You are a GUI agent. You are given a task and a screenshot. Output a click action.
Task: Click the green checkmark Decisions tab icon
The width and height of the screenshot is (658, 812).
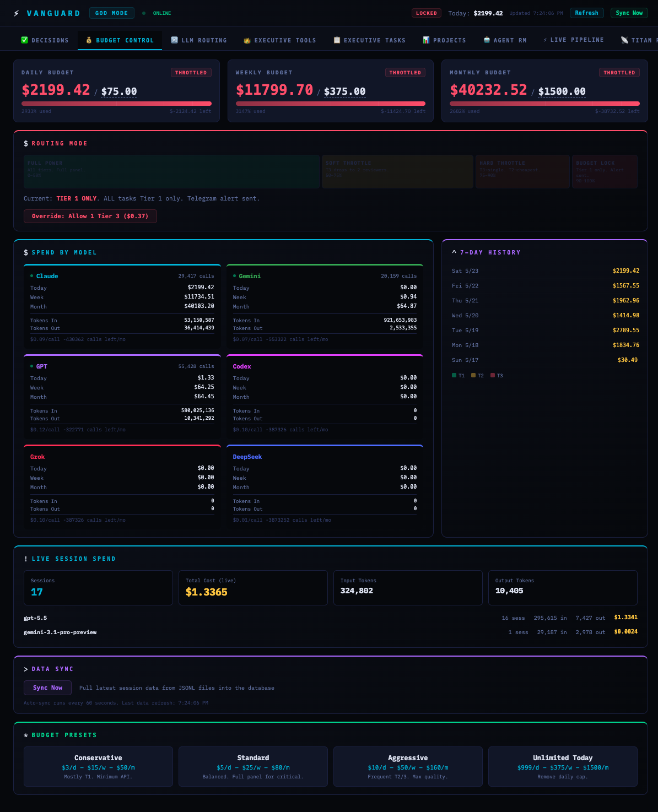[24, 40]
